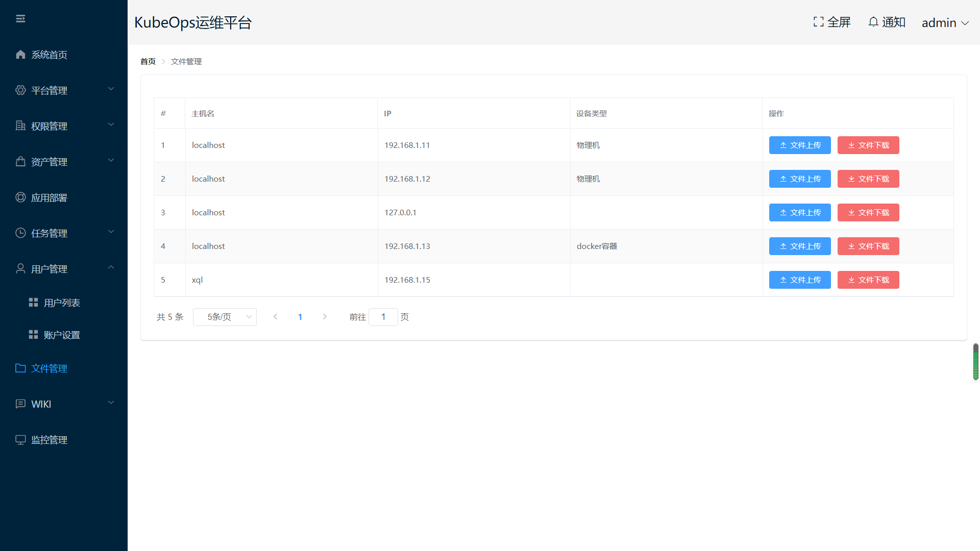Image resolution: width=980 pixels, height=551 pixels.
Task: Open the 5条/页 page size dropdown
Action: [225, 317]
